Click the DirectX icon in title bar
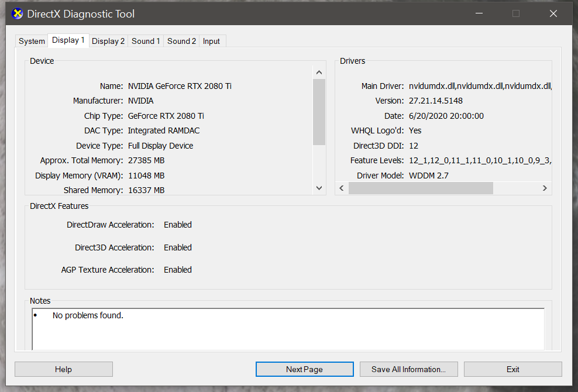Viewport: 578px width, 392px height. 17,14
